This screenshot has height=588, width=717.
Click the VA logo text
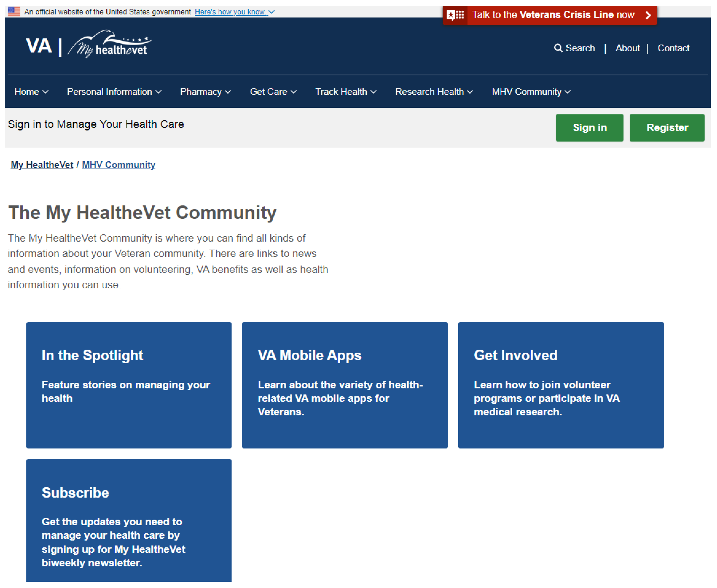[39, 46]
